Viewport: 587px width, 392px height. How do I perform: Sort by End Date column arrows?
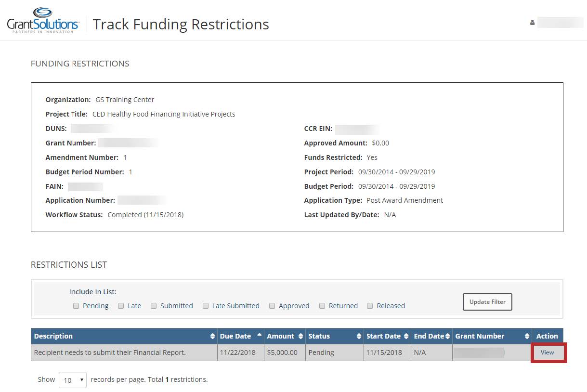448,336
